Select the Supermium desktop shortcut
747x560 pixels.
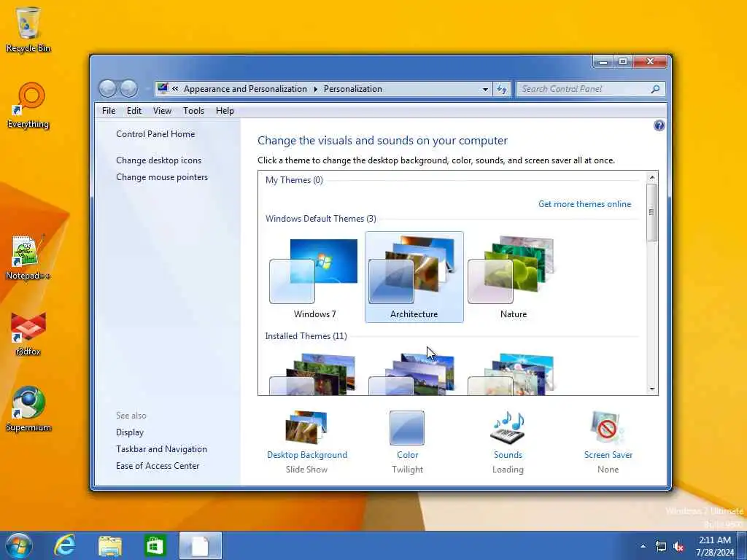click(28, 408)
